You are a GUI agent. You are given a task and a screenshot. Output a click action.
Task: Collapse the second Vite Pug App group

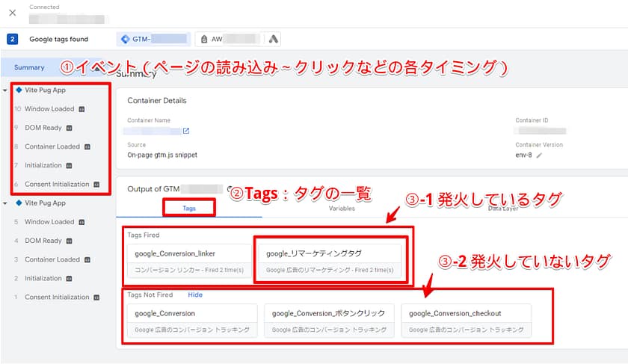click(x=6, y=203)
